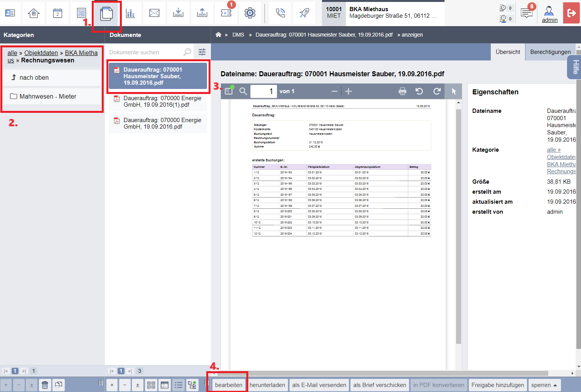The height and width of the screenshot is (392, 581).
Task: Open the house objects icon
Action: (34, 13)
